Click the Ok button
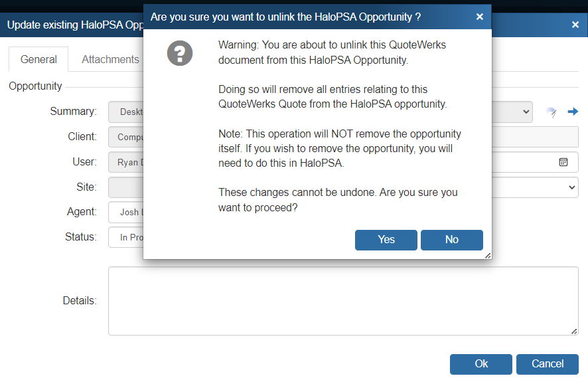 pyautogui.click(x=481, y=364)
